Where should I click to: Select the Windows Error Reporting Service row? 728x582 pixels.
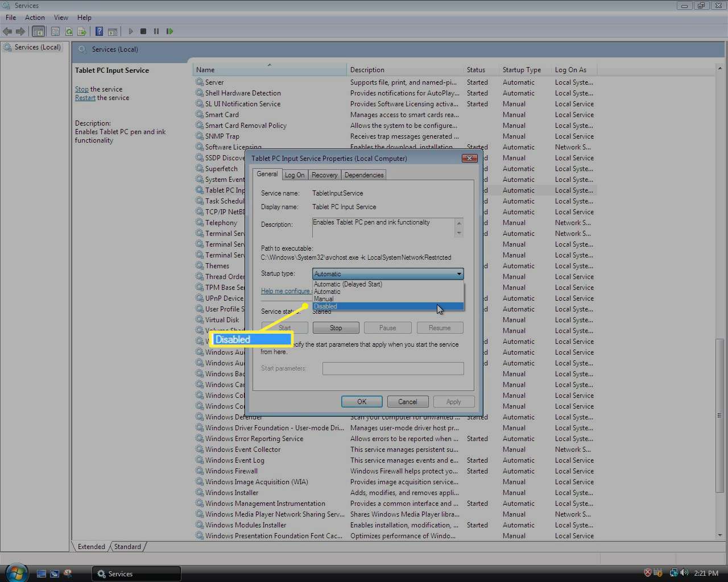(x=395, y=439)
